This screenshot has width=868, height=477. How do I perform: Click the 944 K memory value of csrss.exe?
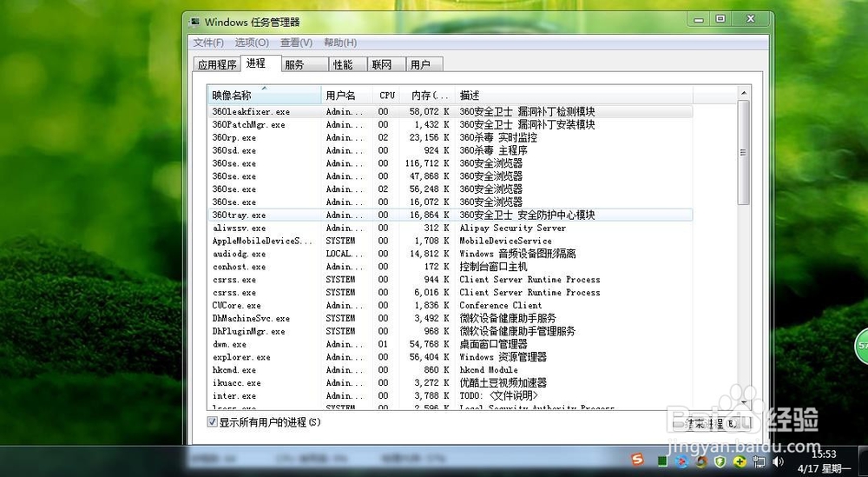tap(437, 280)
